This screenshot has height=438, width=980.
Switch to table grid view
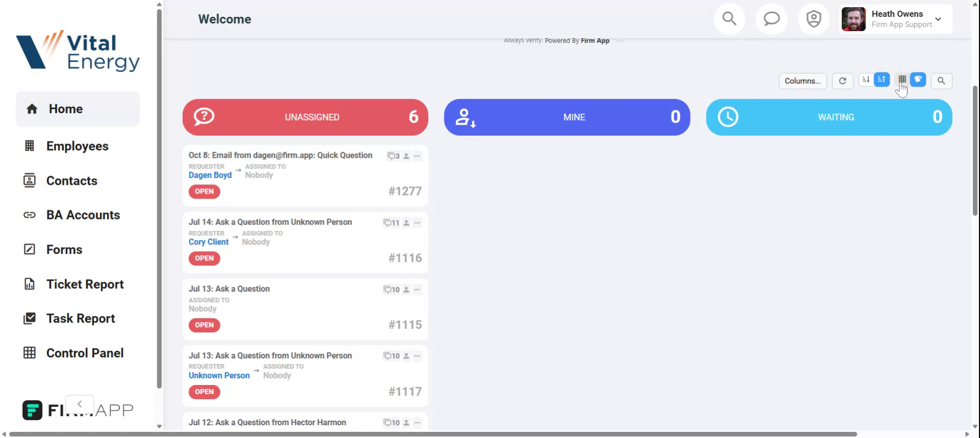point(902,80)
